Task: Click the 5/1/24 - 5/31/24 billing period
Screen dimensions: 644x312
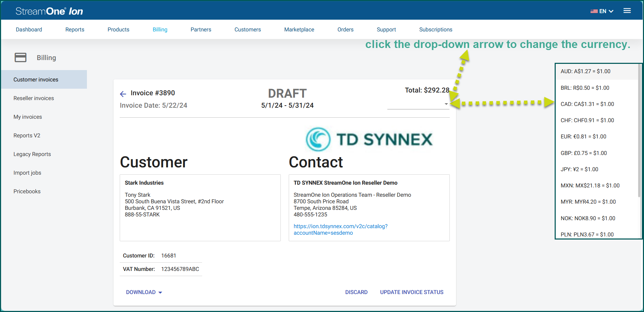Action: (x=287, y=106)
